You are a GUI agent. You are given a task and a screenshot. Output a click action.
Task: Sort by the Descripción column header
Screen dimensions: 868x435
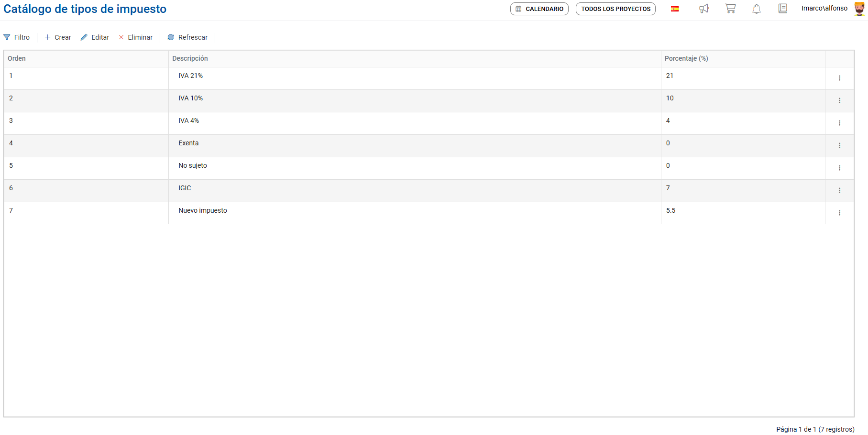point(190,58)
